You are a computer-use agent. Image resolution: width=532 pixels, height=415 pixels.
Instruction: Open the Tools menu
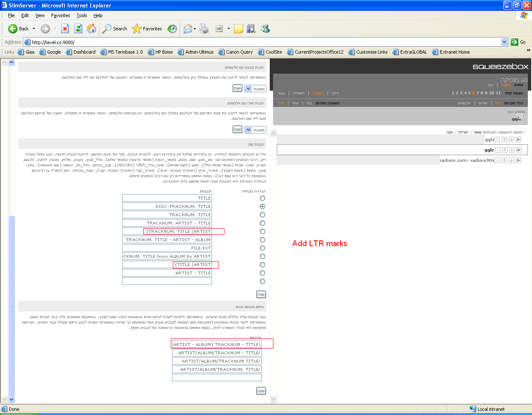tap(82, 15)
